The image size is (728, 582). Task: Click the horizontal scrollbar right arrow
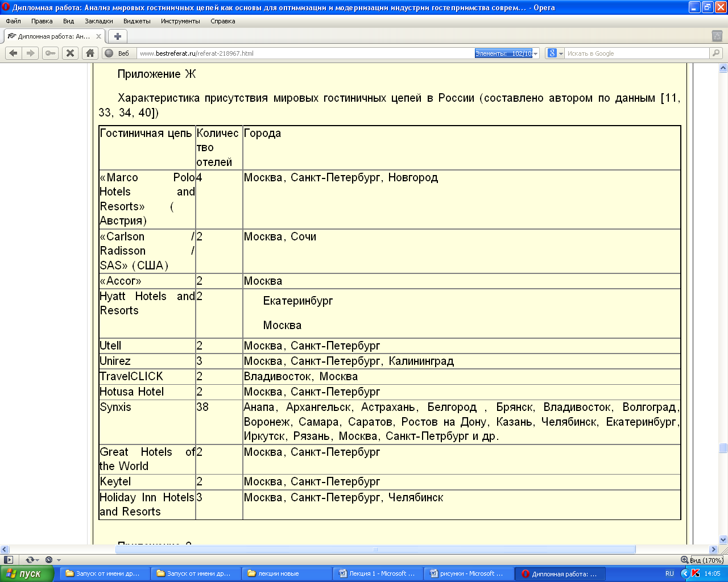[714, 549]
